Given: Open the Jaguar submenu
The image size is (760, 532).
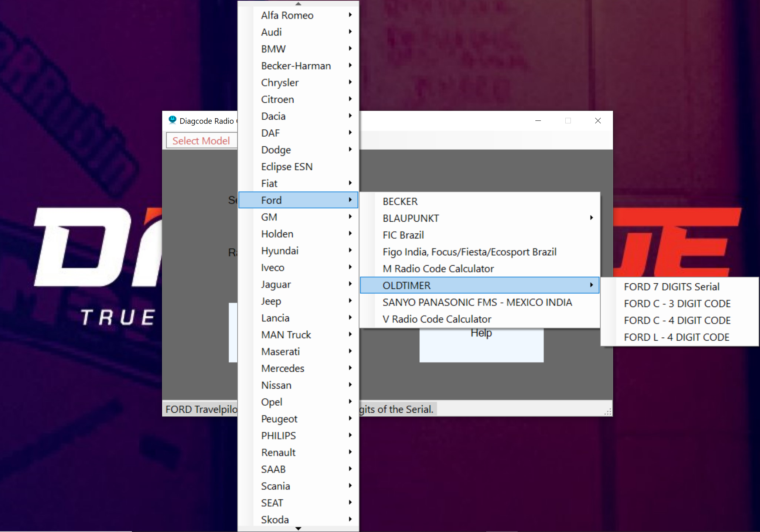Looking at the screenshot, I should point(298,284).
